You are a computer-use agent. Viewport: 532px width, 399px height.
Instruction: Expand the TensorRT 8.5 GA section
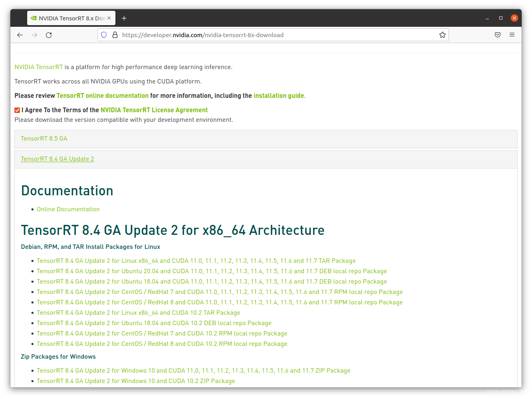[x=44, y=138]
